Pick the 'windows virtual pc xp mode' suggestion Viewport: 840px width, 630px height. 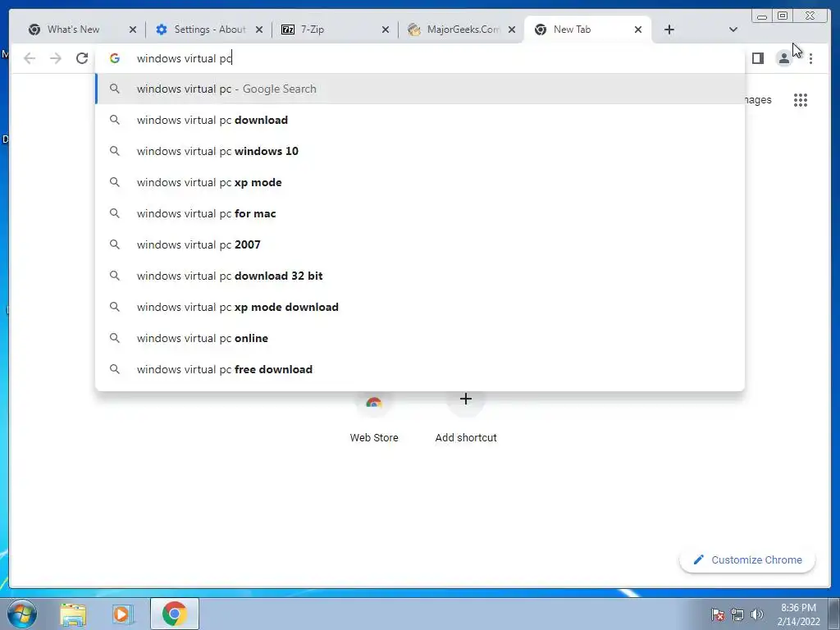coord(420,182)
